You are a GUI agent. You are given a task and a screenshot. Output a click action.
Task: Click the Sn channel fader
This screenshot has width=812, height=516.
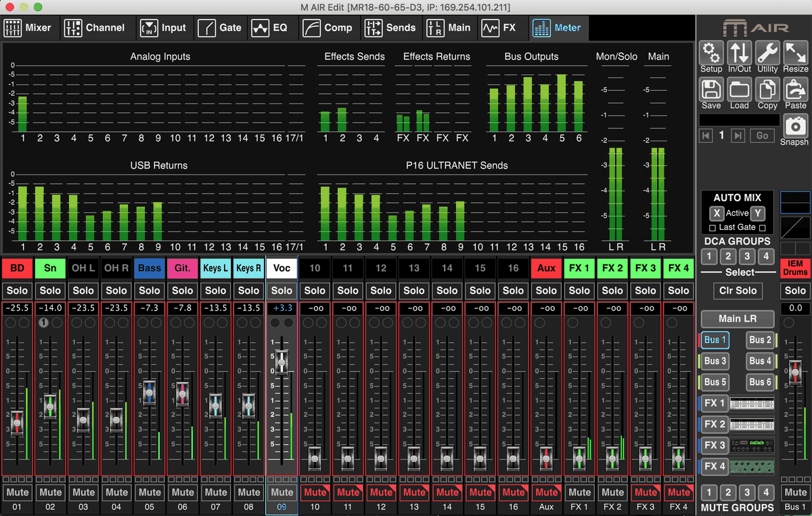pos(50,407)
